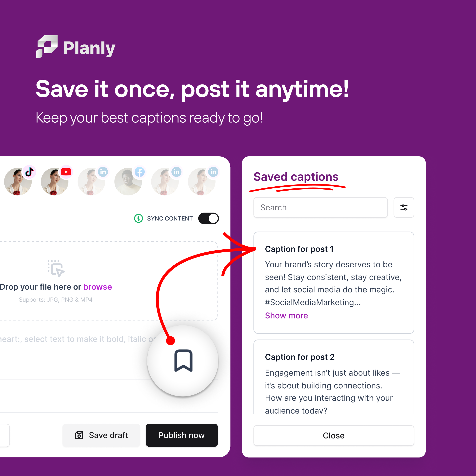Click the browse file link
The width and height of the screenshot is (476, 476).
tap(98, 287)
